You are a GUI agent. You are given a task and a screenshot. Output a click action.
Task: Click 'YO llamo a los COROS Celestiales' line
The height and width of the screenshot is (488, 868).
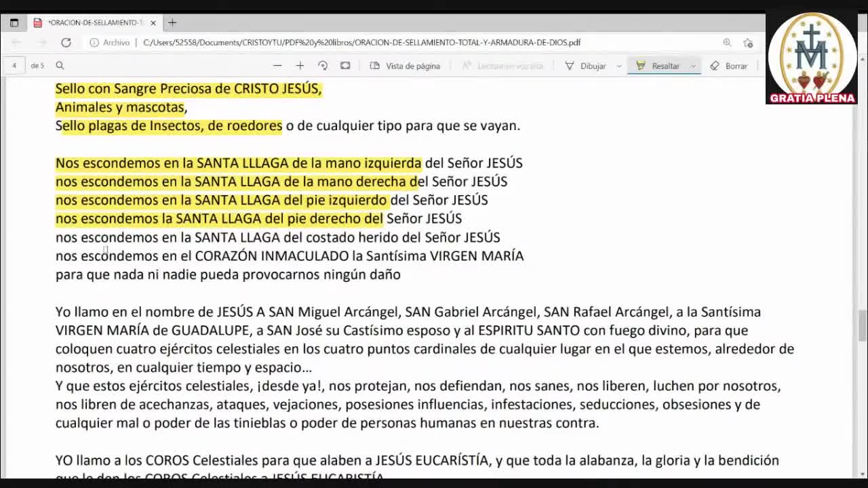(417, 460)
